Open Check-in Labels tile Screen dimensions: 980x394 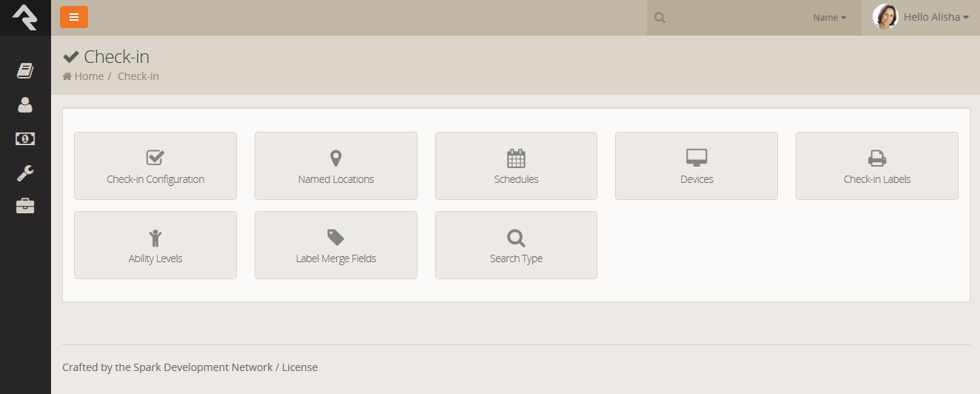pyautogui.click(x=877, y=166)
